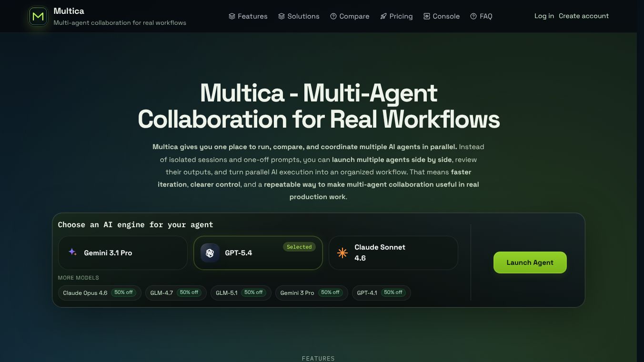Click the FEATURES section label at bottom
Viewport: 644px width, 362px height.
click(318, 358)
